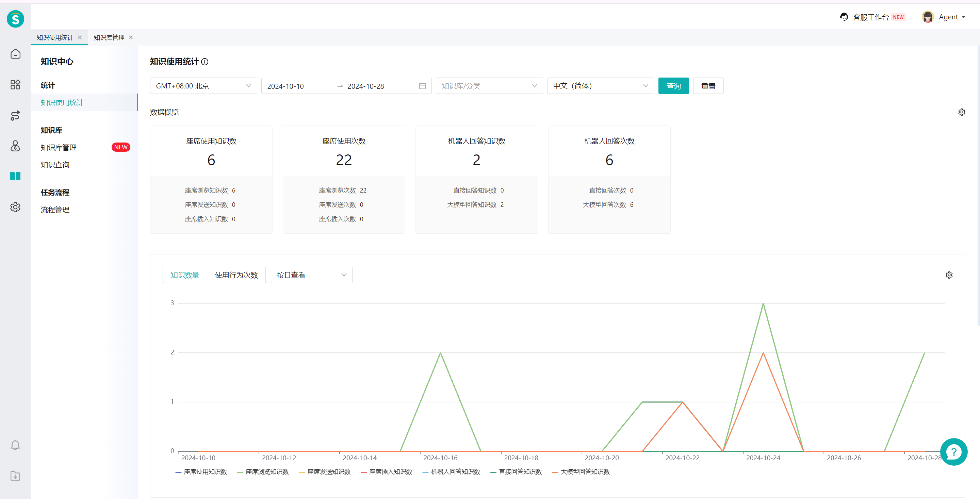
Task: Click the end date 2024-10-28 field
Action: [x=366, y=86]
